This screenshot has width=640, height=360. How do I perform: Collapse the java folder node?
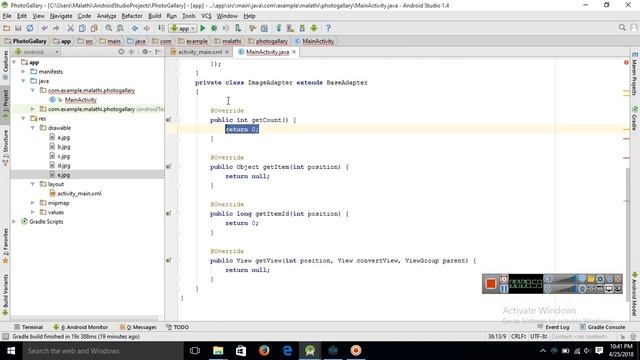pos(23,81)
